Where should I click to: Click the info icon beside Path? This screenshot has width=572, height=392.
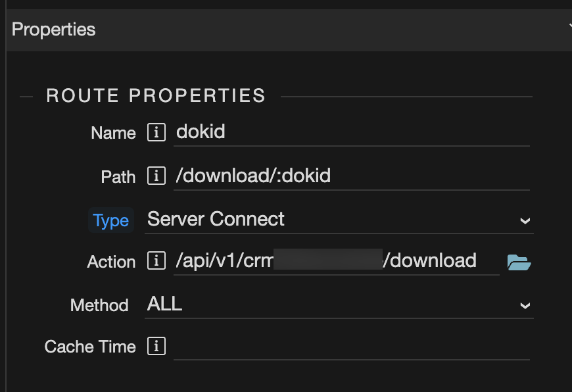156,176
